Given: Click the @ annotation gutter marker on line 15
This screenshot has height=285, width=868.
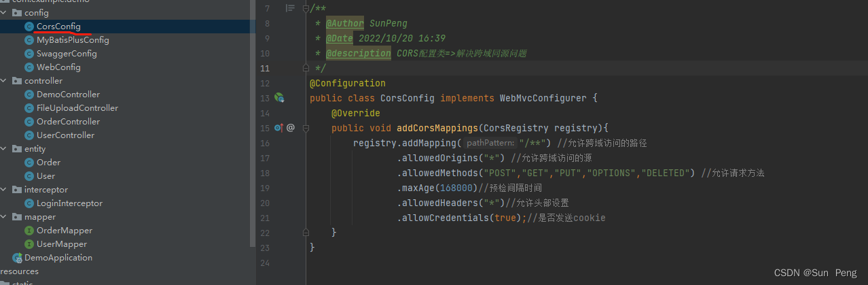Looking at the screenshot, I should [291, 128].
